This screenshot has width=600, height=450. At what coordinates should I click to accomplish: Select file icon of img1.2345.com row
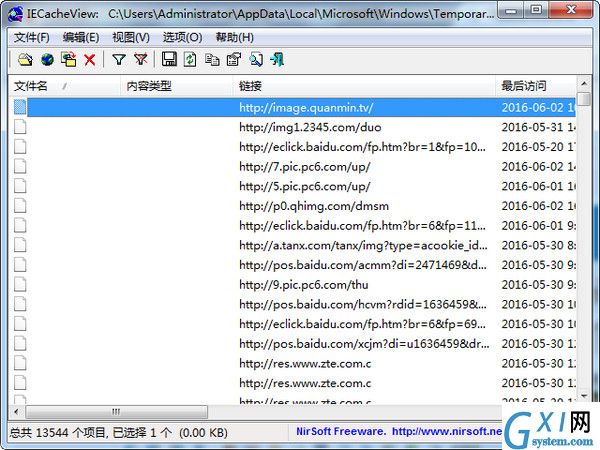coord(20,127)
